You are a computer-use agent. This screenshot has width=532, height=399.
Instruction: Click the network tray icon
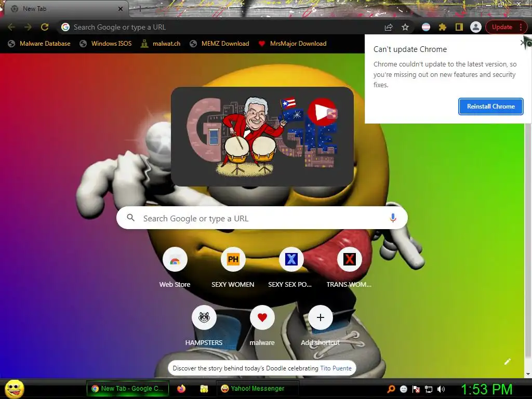(x=429, y=389)
